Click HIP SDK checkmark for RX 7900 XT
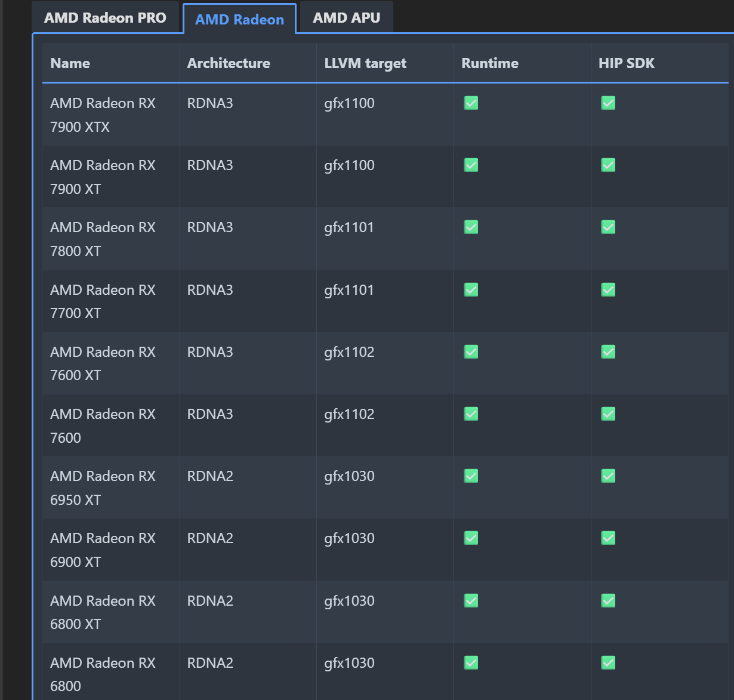734x700 pixels. [x=608, y=165]
